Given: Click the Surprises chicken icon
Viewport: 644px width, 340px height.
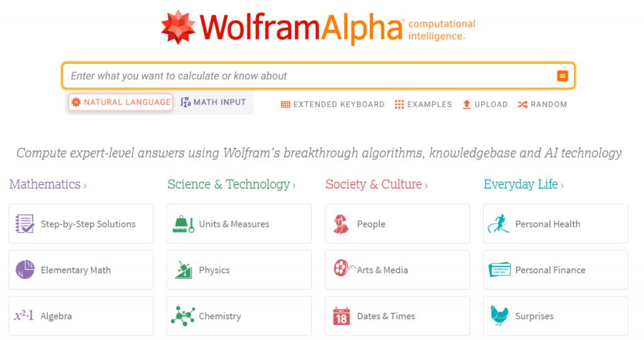Looking at the screenshot, I should pyautogui.click(x=499, y=315).
